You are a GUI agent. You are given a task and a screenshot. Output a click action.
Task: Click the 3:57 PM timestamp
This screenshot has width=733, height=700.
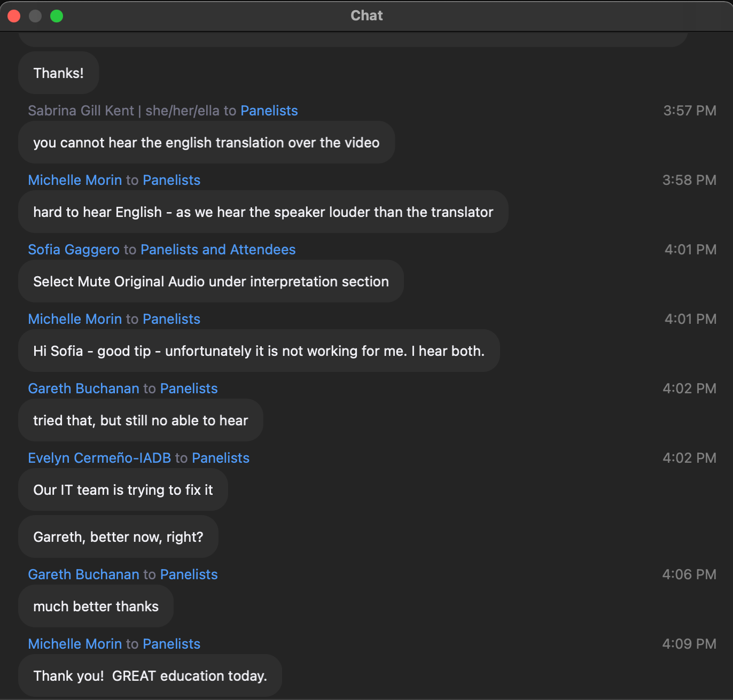pyautogui.click(x=689, y=111)
